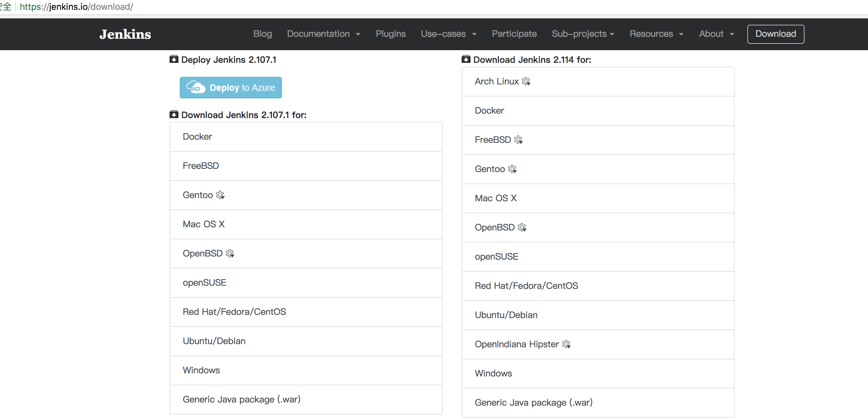Viewport: 868px width, 419px height.
Task: Select Windows under Jenkins 2.107.1 downloads
Action: click(x=201, y=370)
